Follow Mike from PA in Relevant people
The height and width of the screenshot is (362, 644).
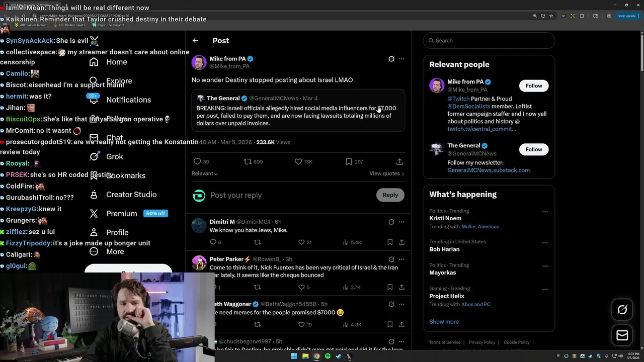(534, 85)
